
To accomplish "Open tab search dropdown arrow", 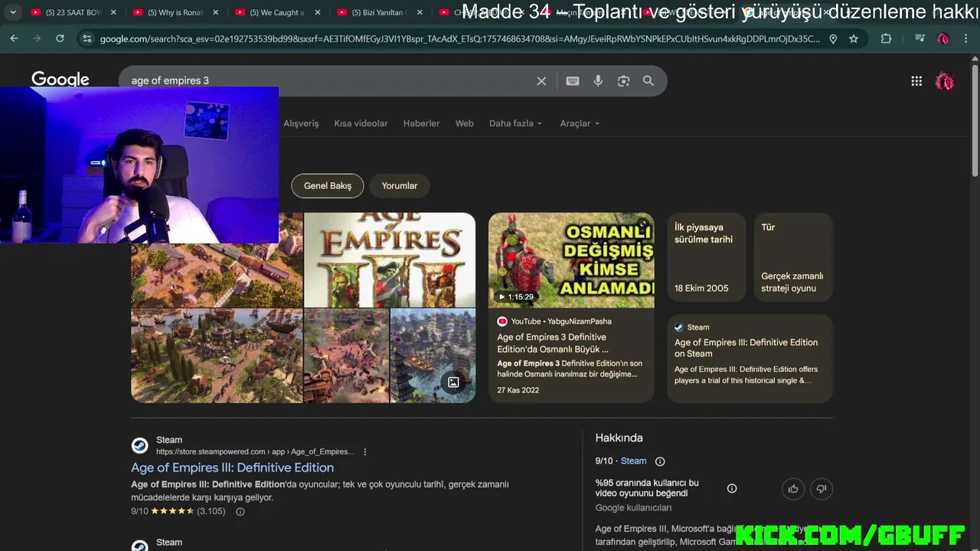I will click(13, 12).
